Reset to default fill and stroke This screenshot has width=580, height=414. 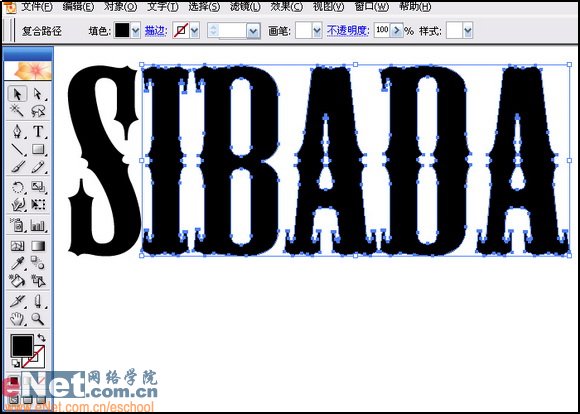pyautogui.click(x=16, y=363)
